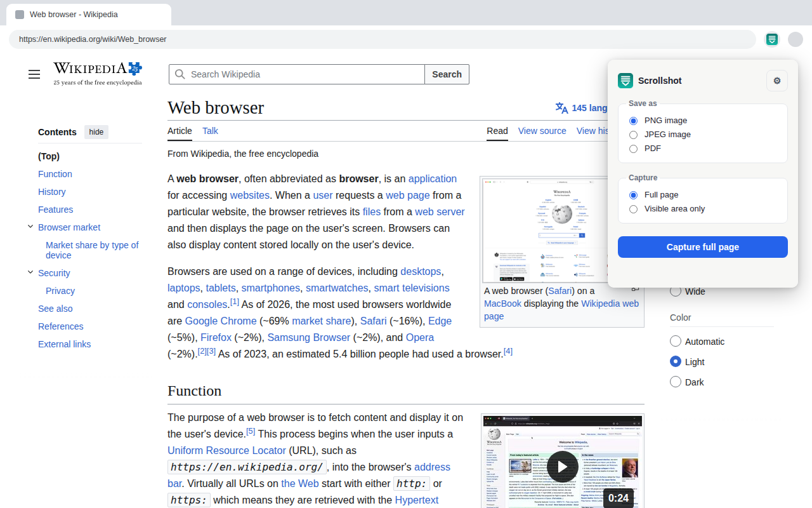Hide the Contents sidebar
Image resolution: width=812 pixels, height=508 pixels.
(96, 132)
